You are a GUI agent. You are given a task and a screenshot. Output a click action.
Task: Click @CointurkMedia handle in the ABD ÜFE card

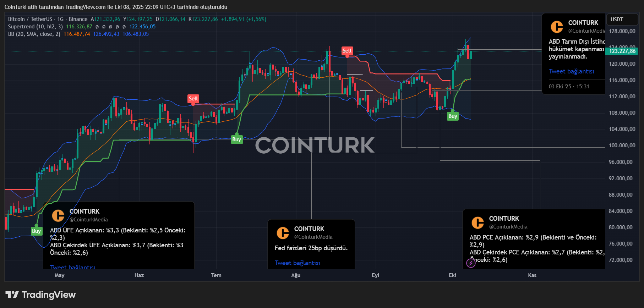click(x=89, y=220)
